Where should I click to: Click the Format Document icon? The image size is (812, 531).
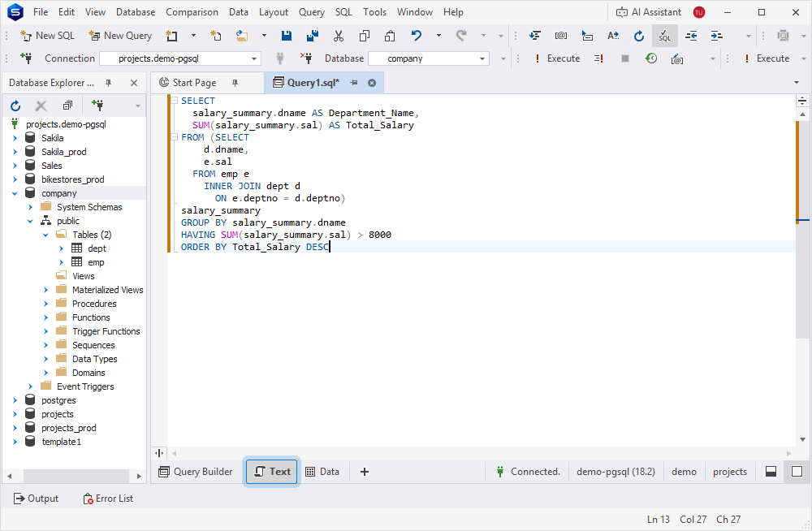point(535,36)
